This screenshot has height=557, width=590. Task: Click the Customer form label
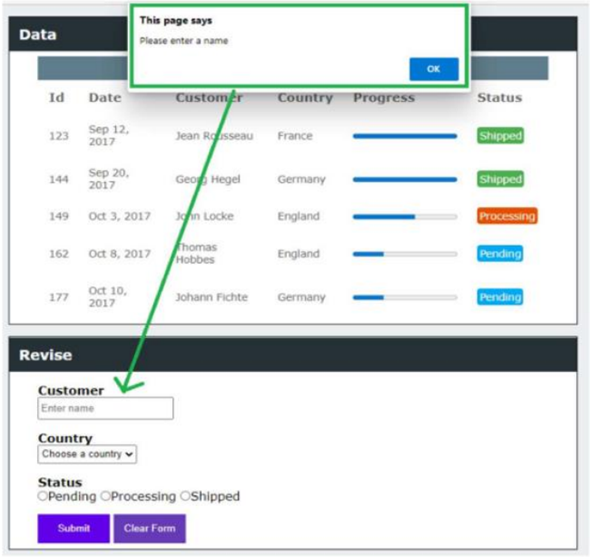coord(71,391)
